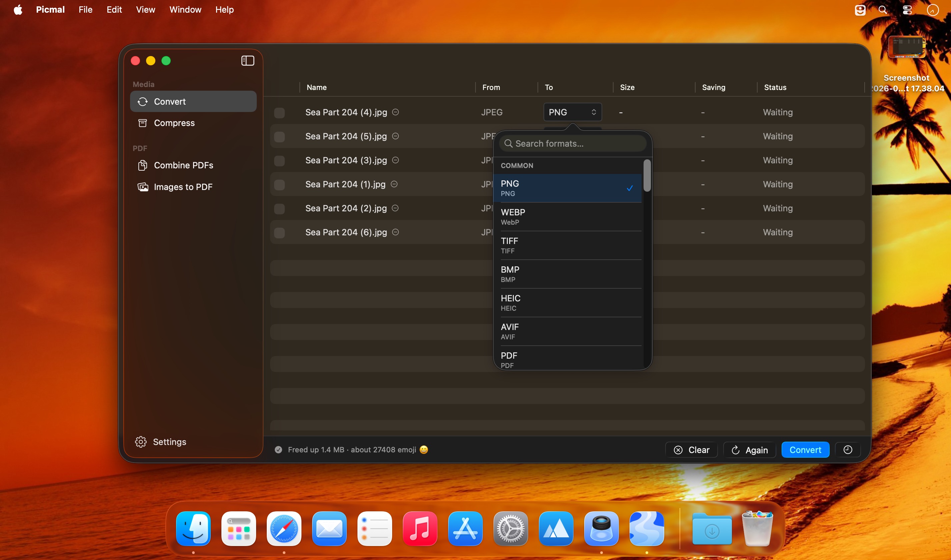Viewport: 951px width, 560px height.
Task: Open Control Center in the menu bar
Action: pos(907,10)
